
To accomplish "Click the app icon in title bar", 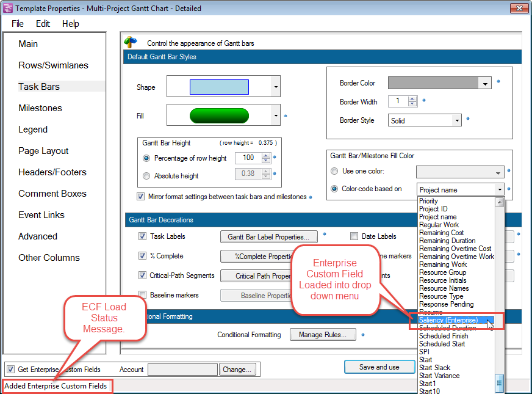I will pos(8,9).
